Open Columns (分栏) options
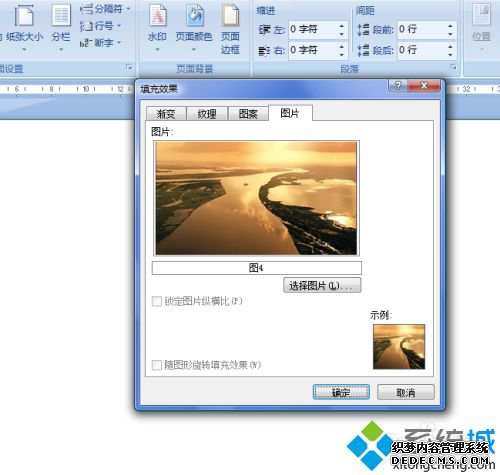 coord(61,28)
